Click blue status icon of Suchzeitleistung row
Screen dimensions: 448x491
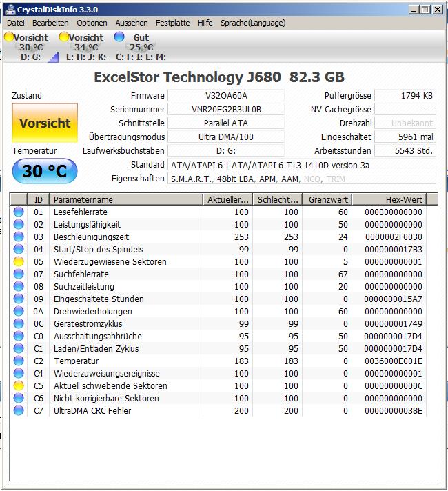pos(19,286)
